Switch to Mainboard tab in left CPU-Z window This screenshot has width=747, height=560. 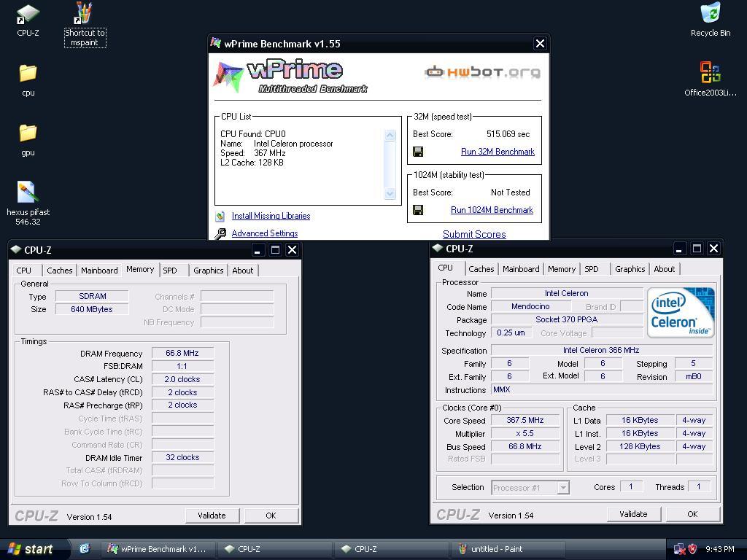(x=99, y=271)
